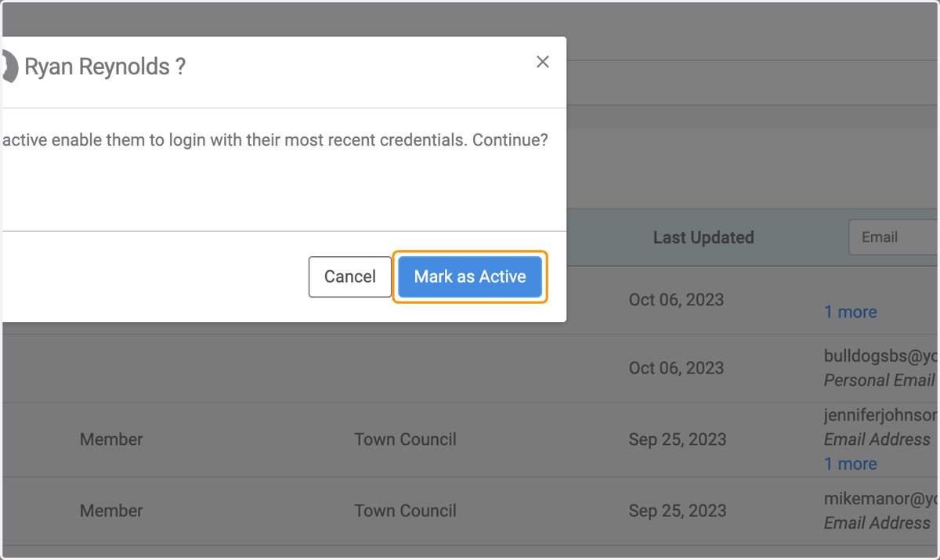This screenshot has height=560, width=940.
Task: Cancel the activation dialog
Action: click(350, 276)
